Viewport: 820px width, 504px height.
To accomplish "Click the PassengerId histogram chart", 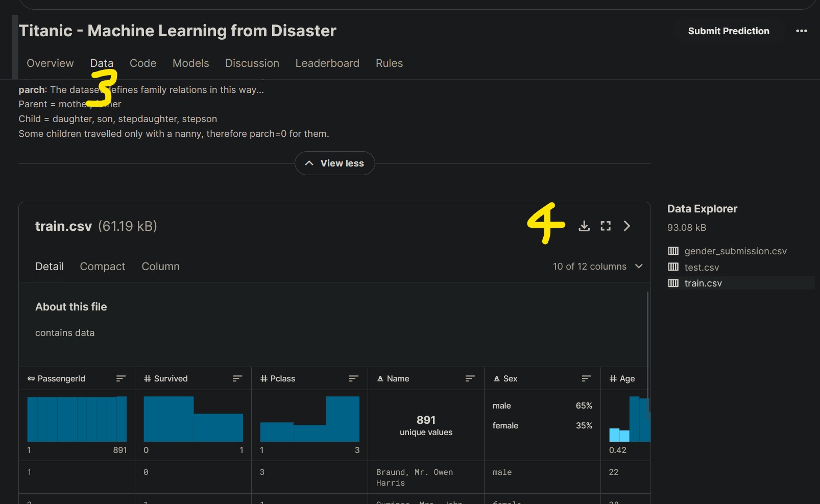I will pyautogui.click(x=77, y=419).
